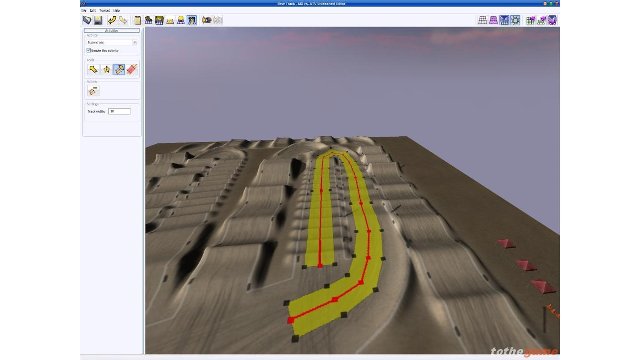Open the activity combo box in the side panel
640x360 pixels.
point(112,42)
